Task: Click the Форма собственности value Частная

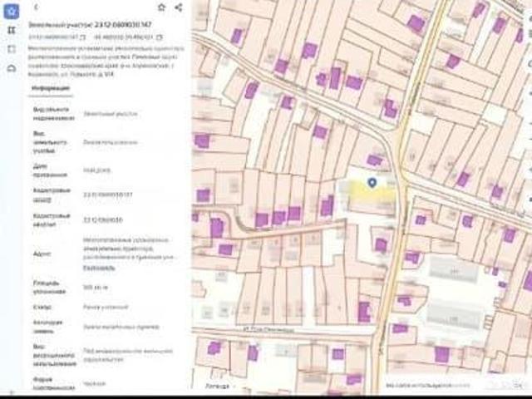Action: coord(94,384)
